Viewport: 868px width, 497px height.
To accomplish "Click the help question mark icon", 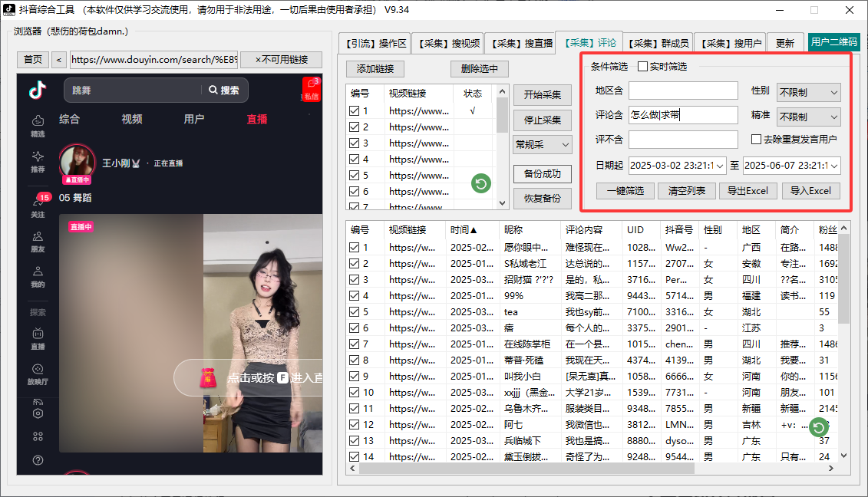I will tap(38, 460).
